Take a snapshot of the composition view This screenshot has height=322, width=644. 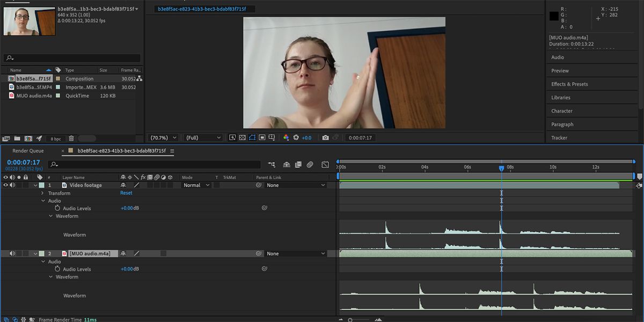(326, 137)
